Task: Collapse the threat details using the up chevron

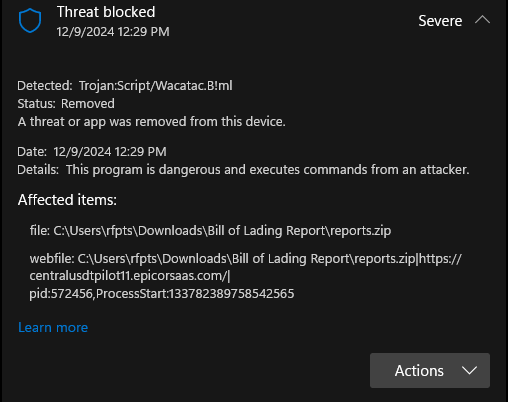Action: [x=482, y=20]
